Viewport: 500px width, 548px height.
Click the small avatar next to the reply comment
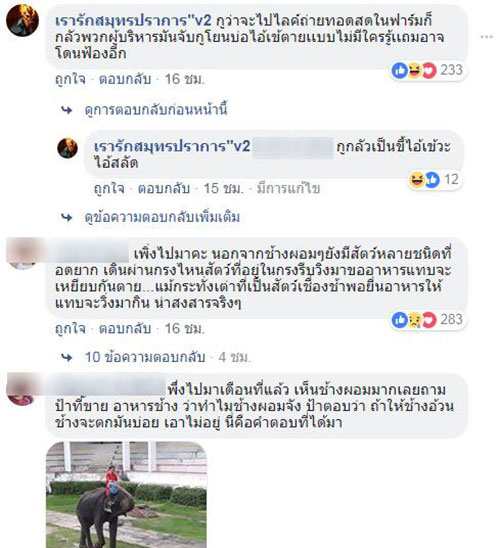(67, 148)
